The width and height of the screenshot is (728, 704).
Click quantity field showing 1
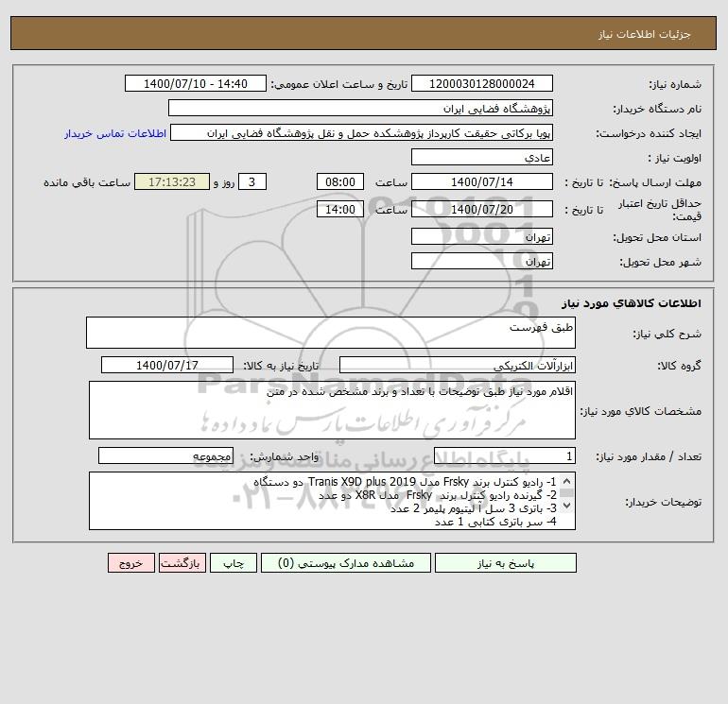(505, 455)
